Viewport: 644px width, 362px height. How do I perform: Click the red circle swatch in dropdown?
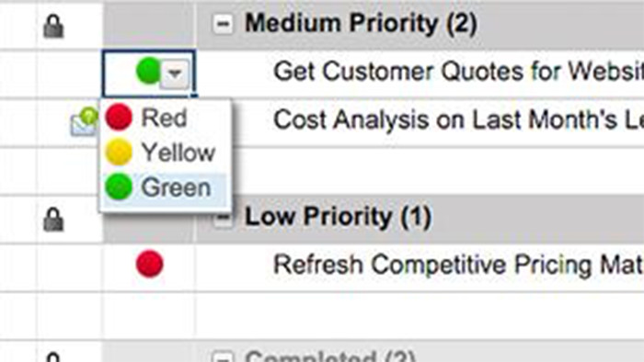(119, 118)
